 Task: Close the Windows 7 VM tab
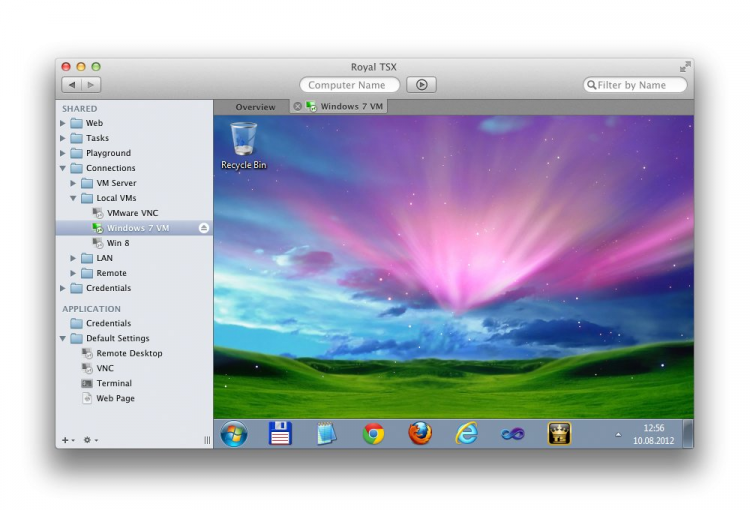click(x=298, y=107)
